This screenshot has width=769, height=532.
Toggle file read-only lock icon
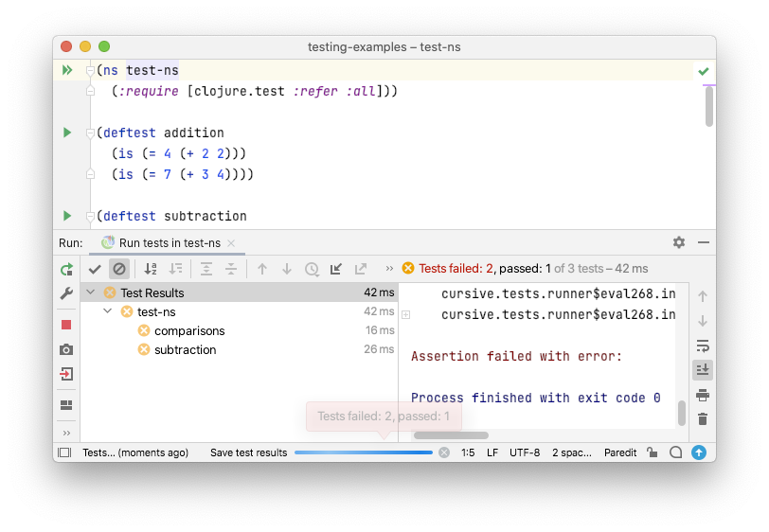click(652, 452)
